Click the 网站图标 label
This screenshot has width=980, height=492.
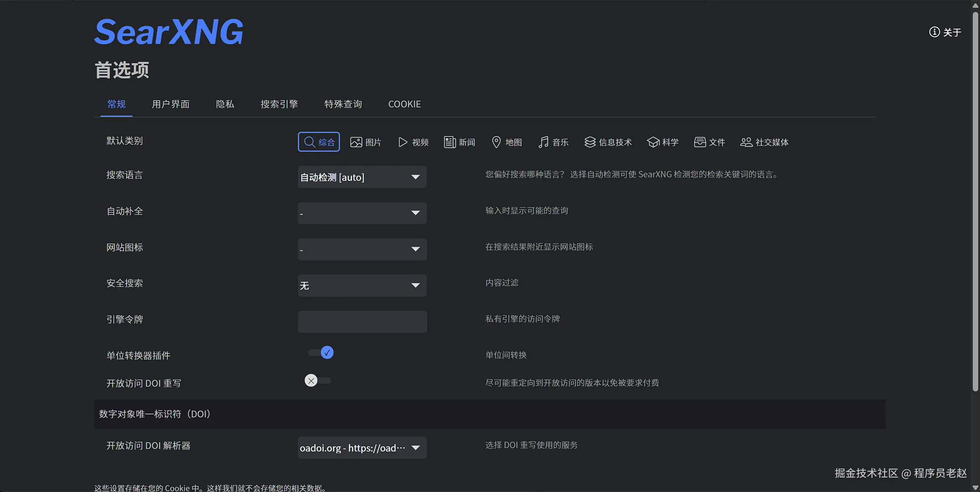pyautogui.click(x=124, y=247)
